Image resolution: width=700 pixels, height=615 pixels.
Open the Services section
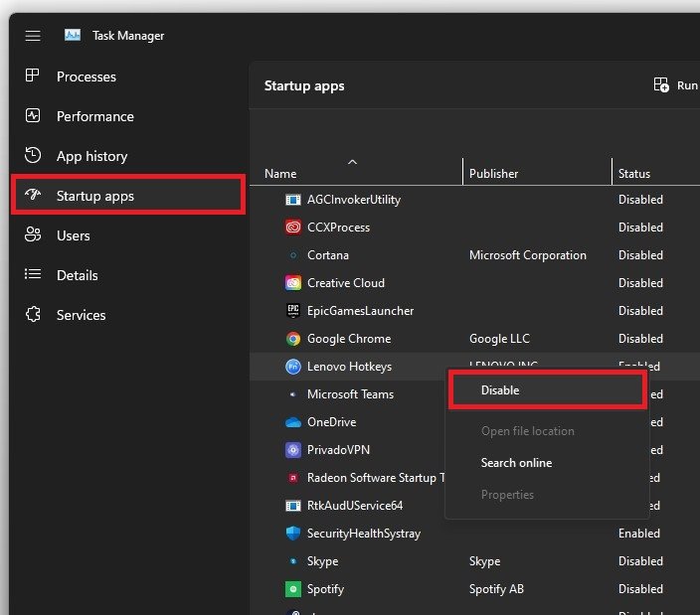coord(81,315)
